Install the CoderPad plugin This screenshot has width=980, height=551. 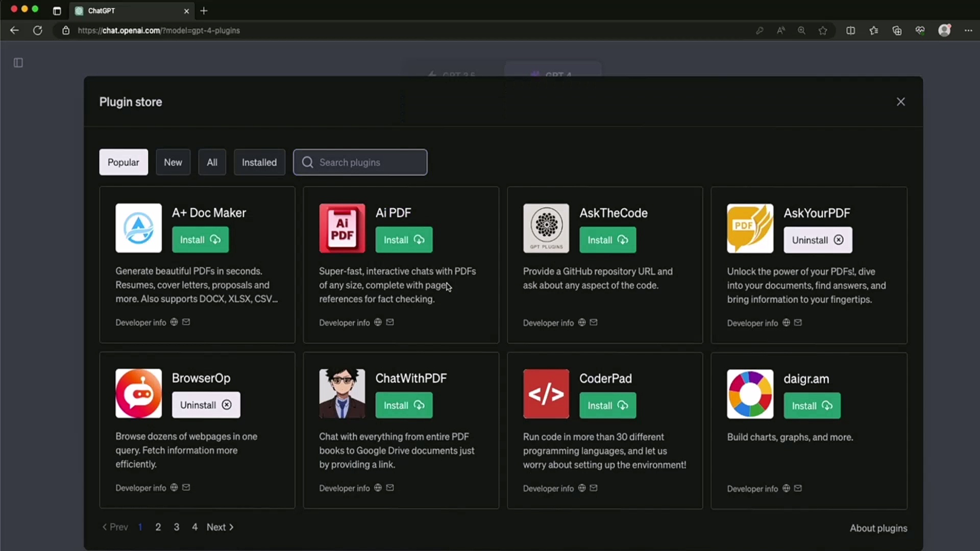(x=607, y=405)
